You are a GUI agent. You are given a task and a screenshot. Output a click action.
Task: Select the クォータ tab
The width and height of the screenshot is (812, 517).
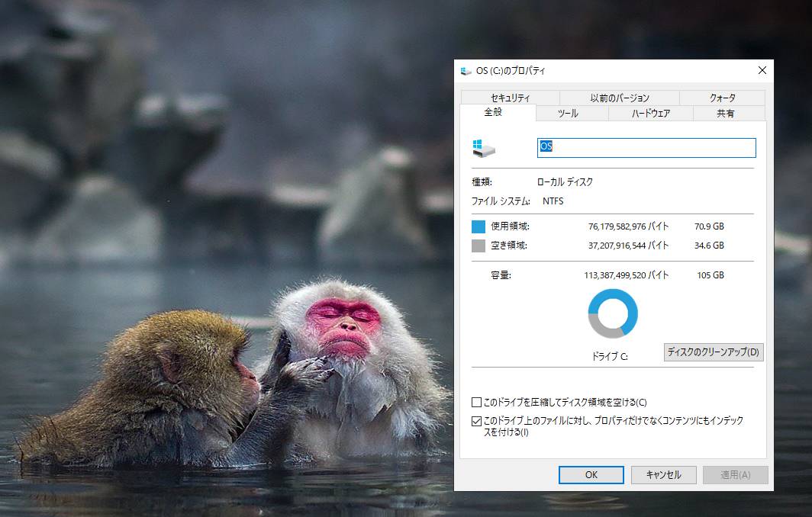pos(722,98)
